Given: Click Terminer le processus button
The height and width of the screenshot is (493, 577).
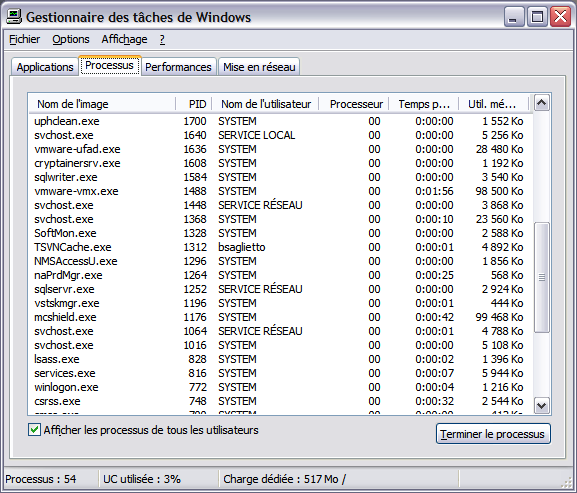Looking at the screenshot, I should (493, 434).
